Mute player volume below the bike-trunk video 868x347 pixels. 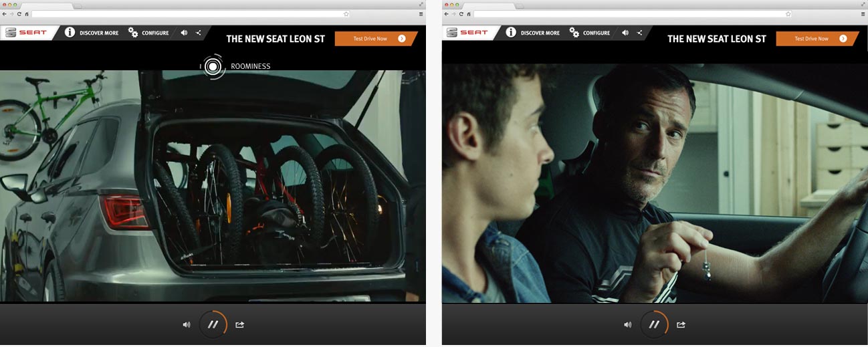tap(187, 325)
